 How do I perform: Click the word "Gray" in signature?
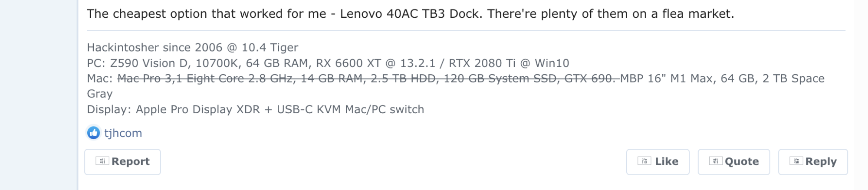(100, 94)
